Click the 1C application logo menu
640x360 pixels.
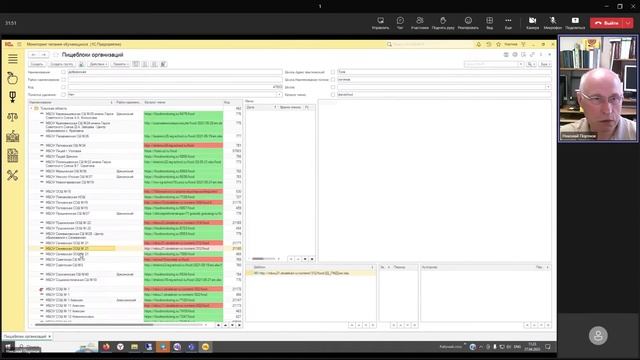click(x=9, y=44)
